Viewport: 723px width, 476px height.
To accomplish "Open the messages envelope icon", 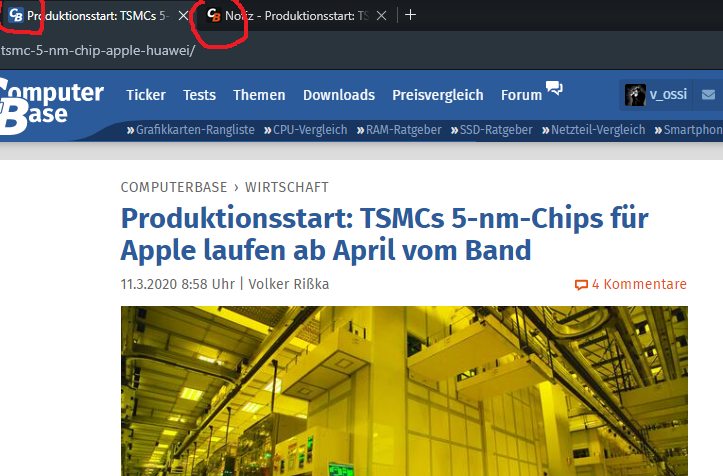I will [x=708, y=95].
